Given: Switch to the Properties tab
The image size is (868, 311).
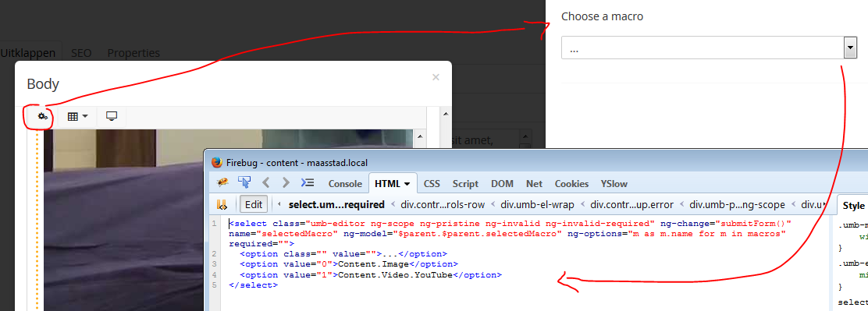Looking at the screenshot, I should [133, 53].
